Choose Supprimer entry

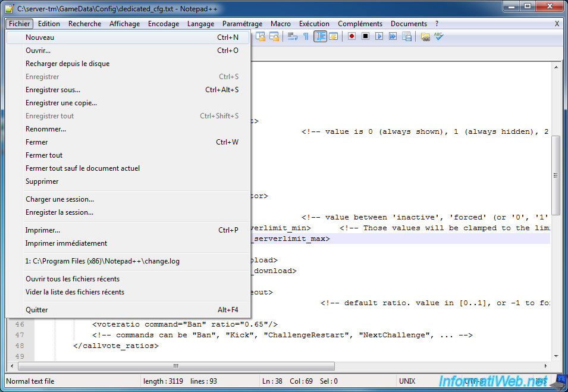point(128,181)
